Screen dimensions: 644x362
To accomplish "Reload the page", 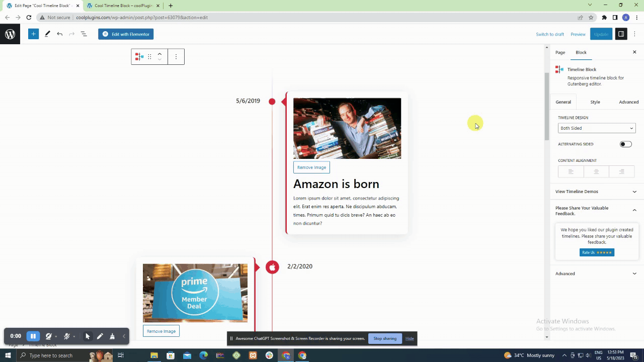I will click(29, 17).
